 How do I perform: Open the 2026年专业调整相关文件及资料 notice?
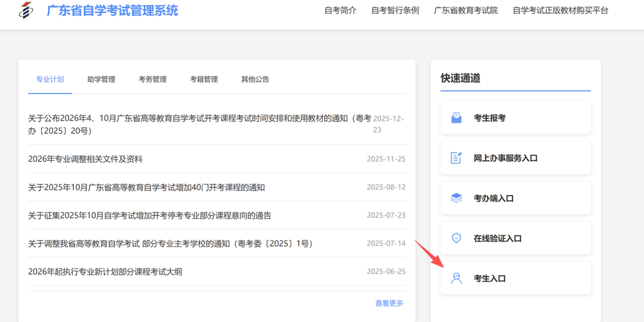tap(85, 159)
